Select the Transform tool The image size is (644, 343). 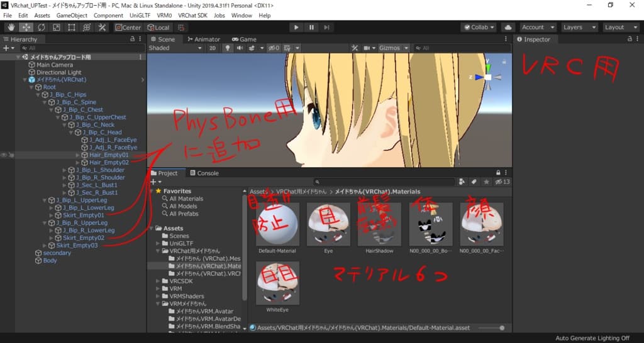[x=87, y=28]
